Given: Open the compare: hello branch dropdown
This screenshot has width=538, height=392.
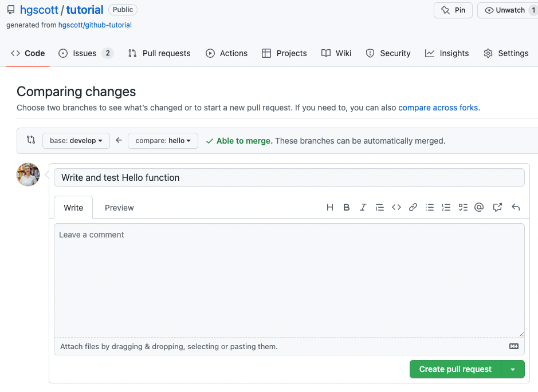Looking at the screenshot, I should tap(163, 140).
